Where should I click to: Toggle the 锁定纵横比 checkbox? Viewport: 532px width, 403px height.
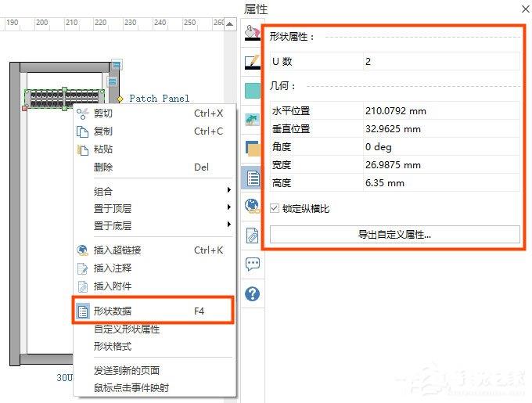275,208
